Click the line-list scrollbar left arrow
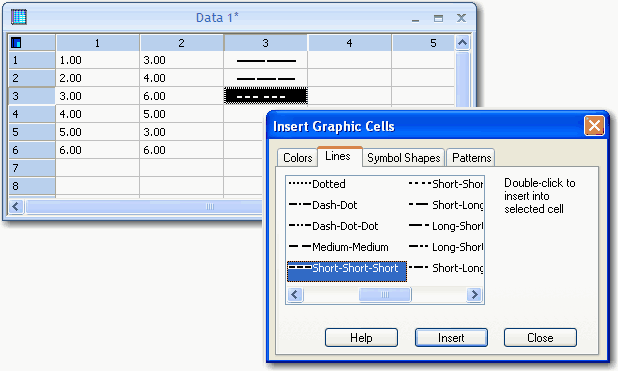This screenshot has width=618, height=371. tap(295, 295)
